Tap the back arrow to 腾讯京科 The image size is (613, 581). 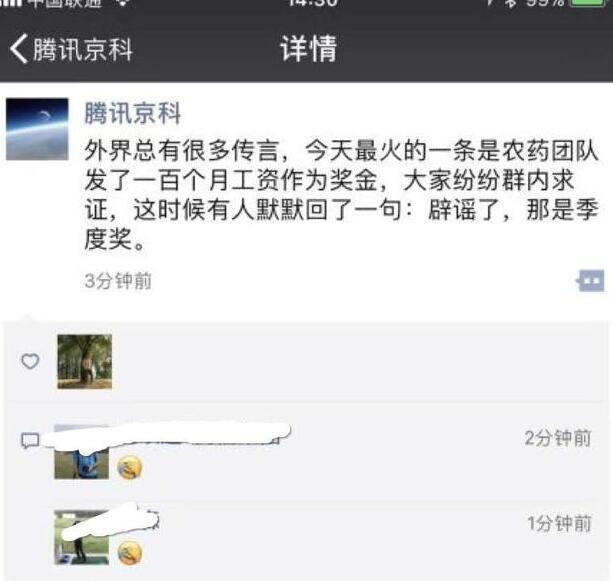(18, 48)
